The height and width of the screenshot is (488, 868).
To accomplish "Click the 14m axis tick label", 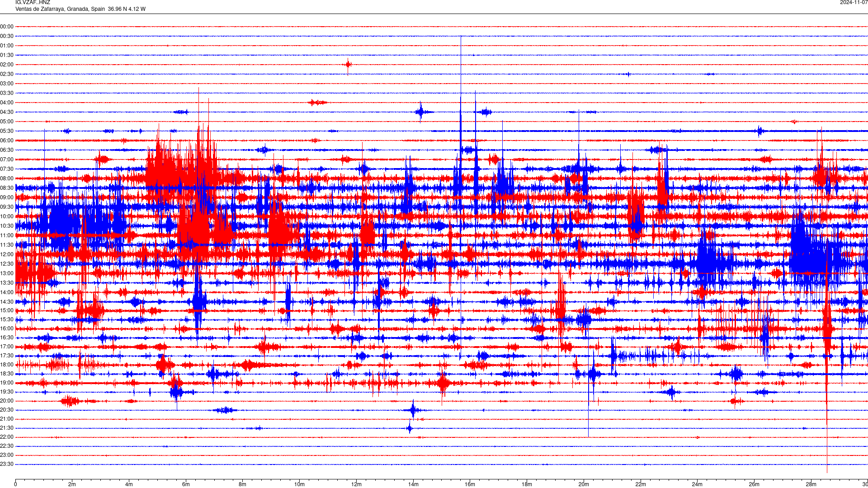I will (x=413, y=484).
